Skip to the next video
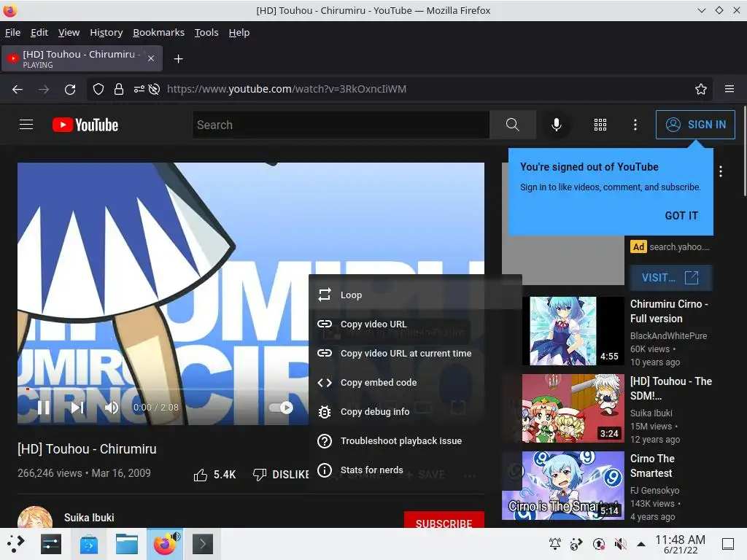 [77, 408]
